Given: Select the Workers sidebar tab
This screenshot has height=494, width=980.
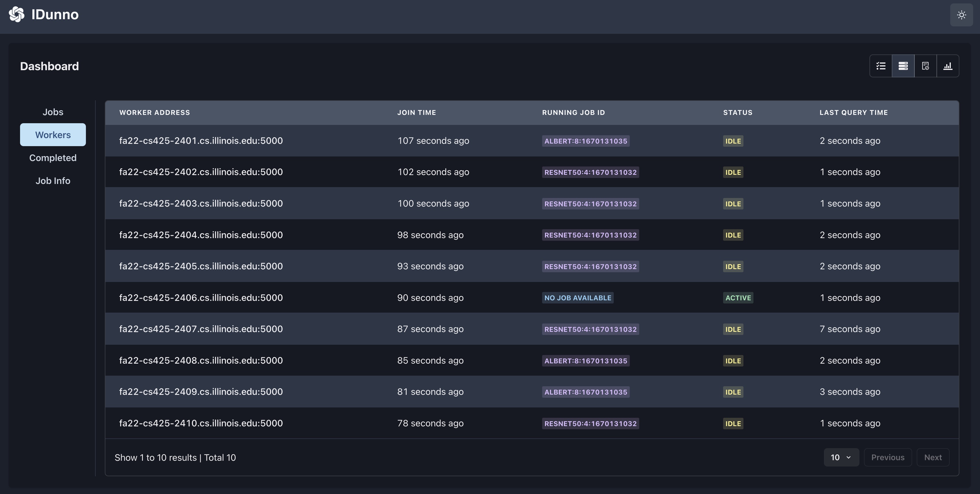Looking at the screenshot, I should (53, 135).
